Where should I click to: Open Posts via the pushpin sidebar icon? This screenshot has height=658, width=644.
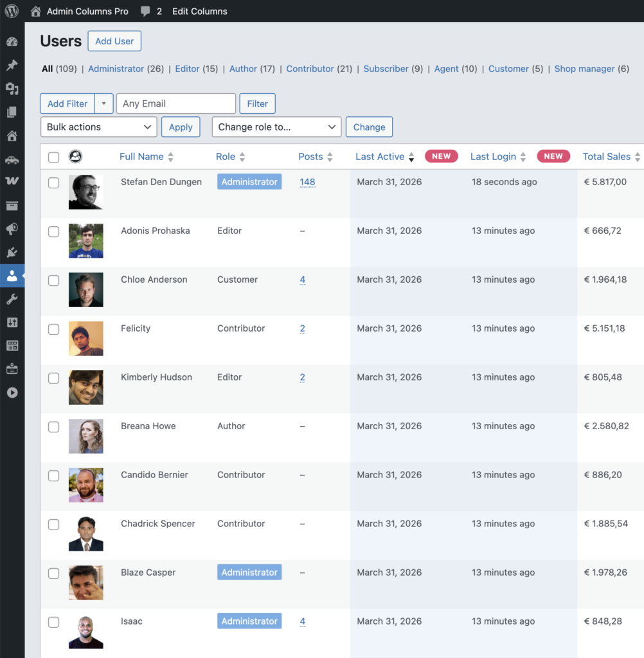point(12,66)
